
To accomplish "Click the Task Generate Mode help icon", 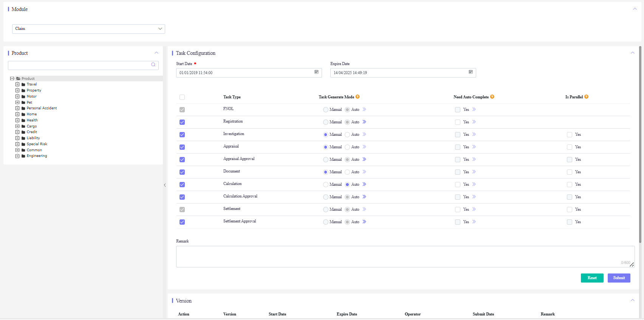I will coord(358,97).
